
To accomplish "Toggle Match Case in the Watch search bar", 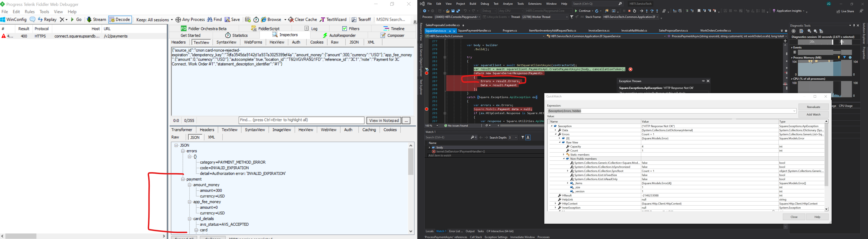I will tap(528, 137).
